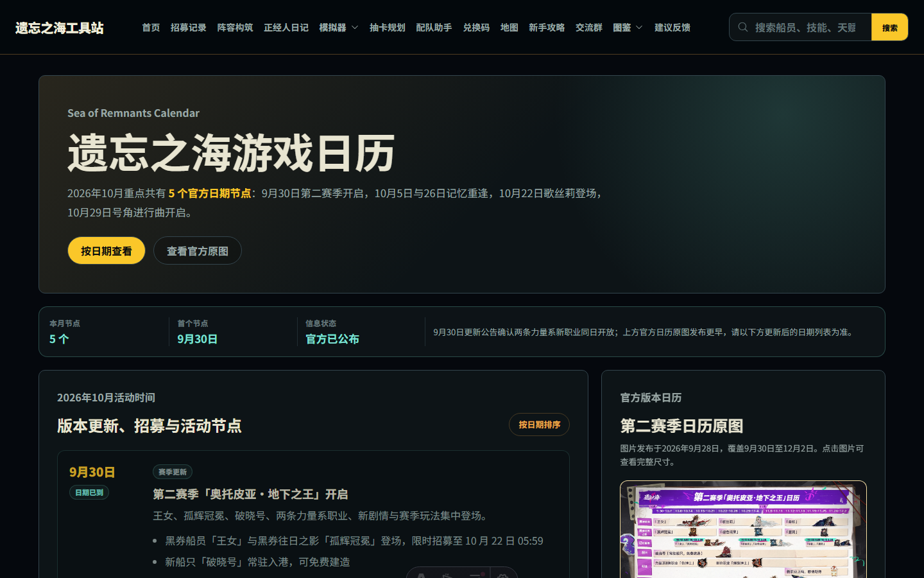Open the 第二赛季 calendar image thumbnail
Image resolution: width=924 pixels, height=578 pixels.
pos(743,529)
